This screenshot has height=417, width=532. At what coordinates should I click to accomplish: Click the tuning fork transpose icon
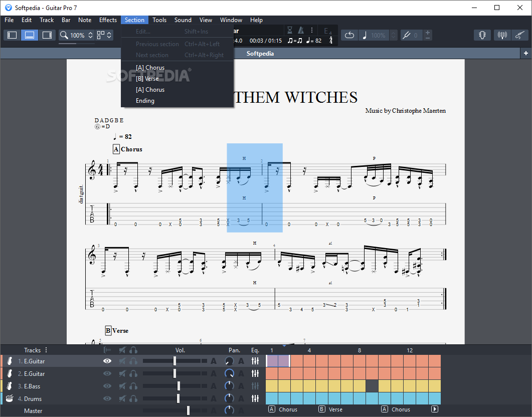[x=406, y=35]
